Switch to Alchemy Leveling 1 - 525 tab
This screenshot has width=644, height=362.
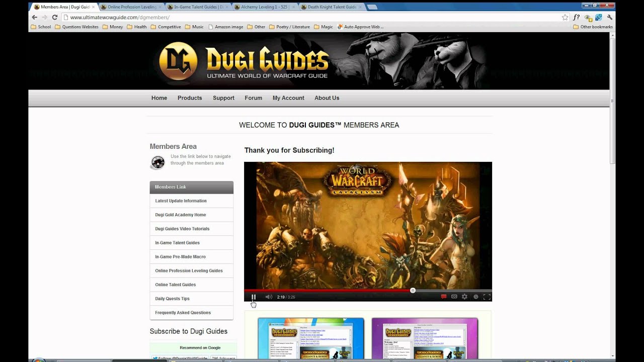point(266,7)
